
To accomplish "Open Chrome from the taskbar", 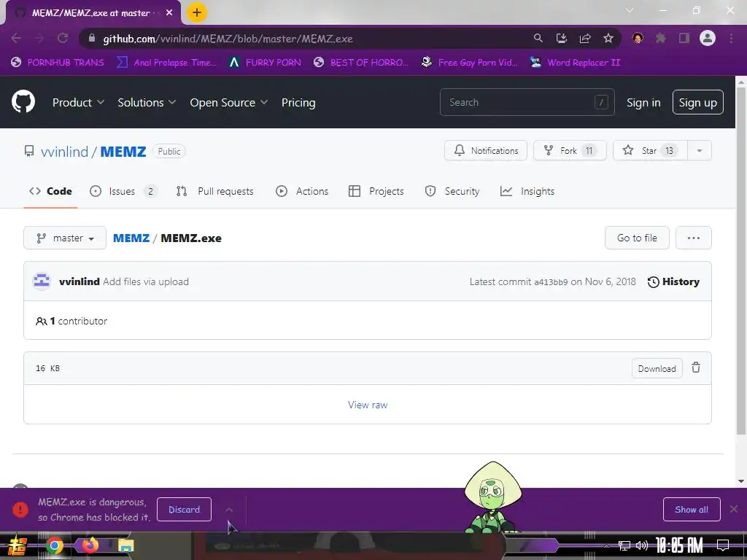I will 55,545.
